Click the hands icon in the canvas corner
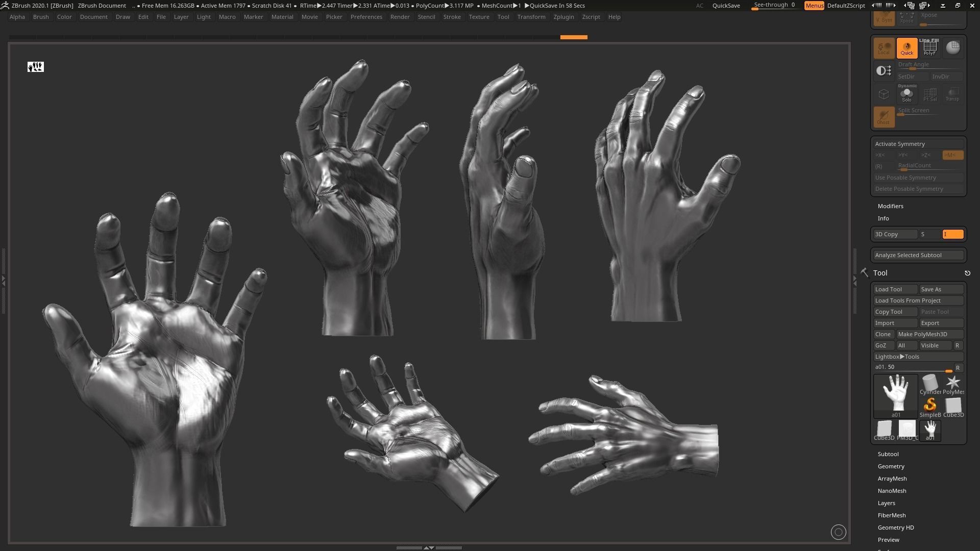This screenshot has width=980, height=551. coord(36,67)
